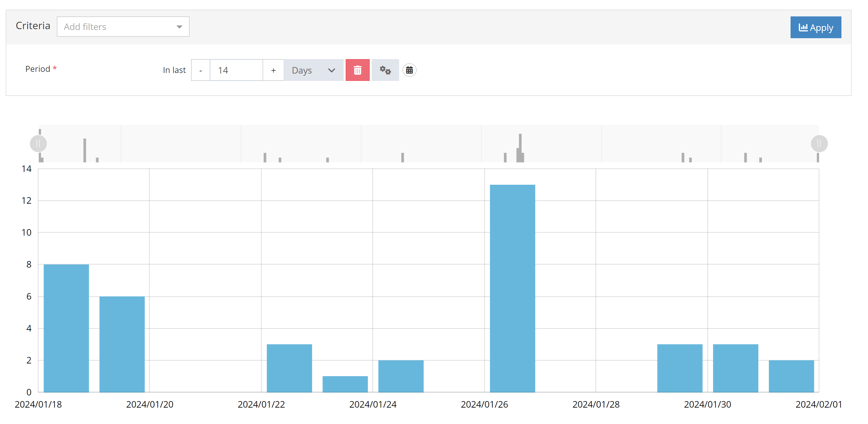
Task: Expand the Days unit dropdown
Action: point(313,70)
